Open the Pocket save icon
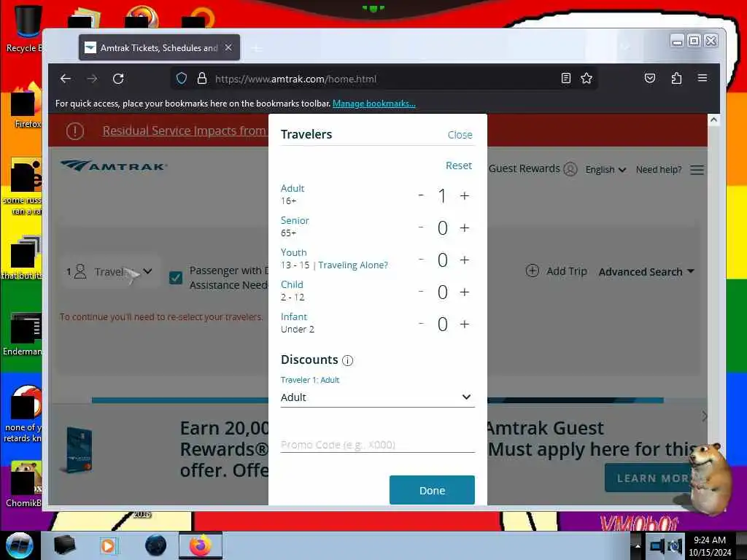The width and height of the screenshot is (747, 560). pyautogui.click(x=650, y=78)
